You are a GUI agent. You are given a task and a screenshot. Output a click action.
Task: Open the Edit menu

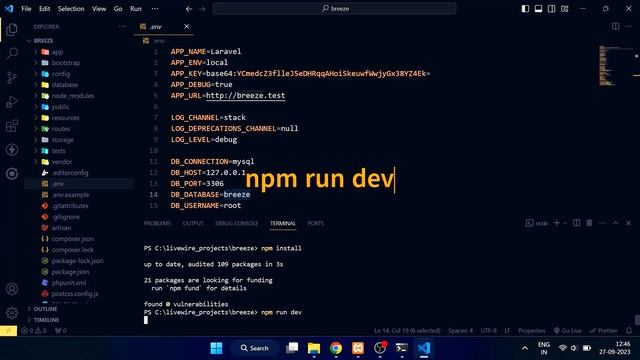(x=44, y=9)
